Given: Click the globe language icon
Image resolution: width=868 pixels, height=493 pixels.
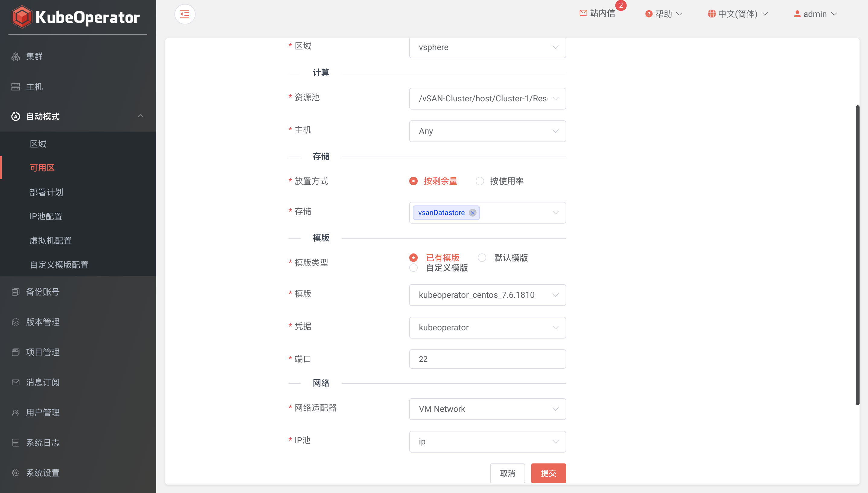Looking at the screenshot, I should click(712, 14).
